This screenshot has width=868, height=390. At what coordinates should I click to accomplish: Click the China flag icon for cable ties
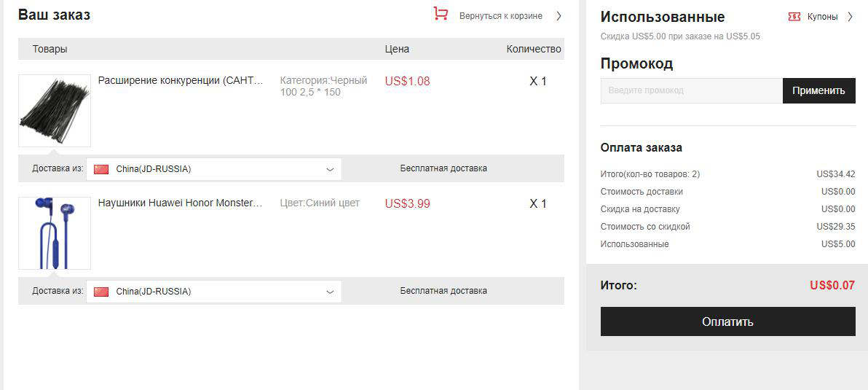pos(101,170)
